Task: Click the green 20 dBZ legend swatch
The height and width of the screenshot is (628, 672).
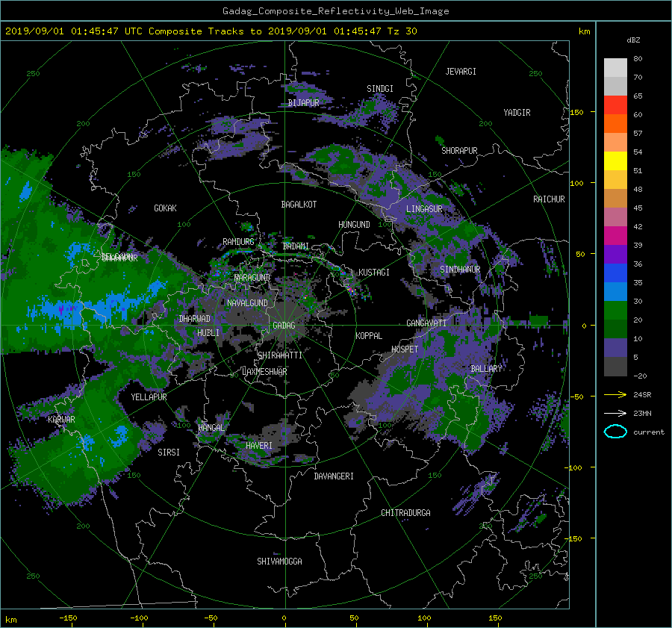Action: pyautogui.click(x=615, y=310)
